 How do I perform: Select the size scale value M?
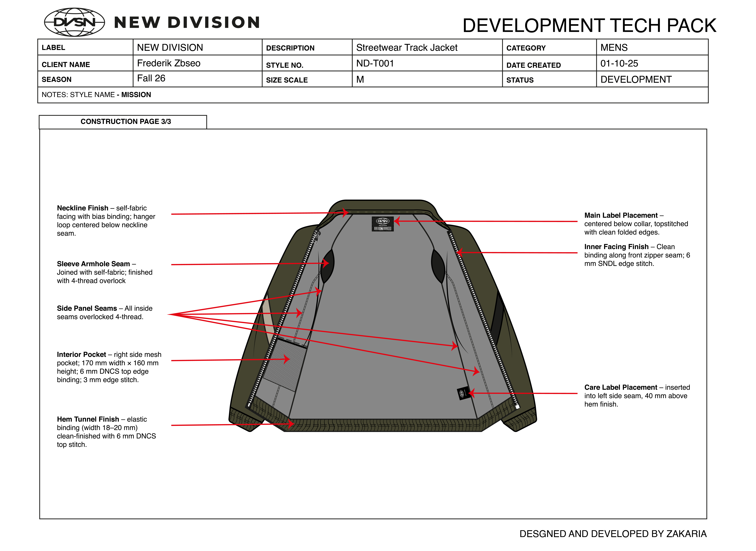coord(360,79)
